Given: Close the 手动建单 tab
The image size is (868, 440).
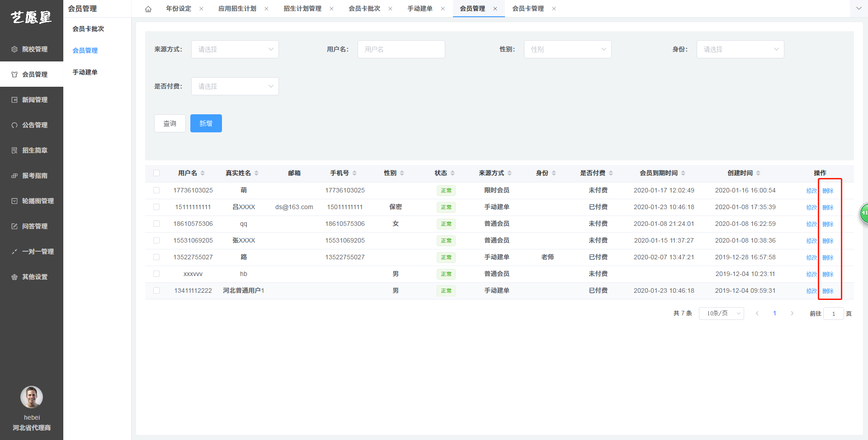Looking at the screenshot, I should pyautogui.click(x=443, y=9).
